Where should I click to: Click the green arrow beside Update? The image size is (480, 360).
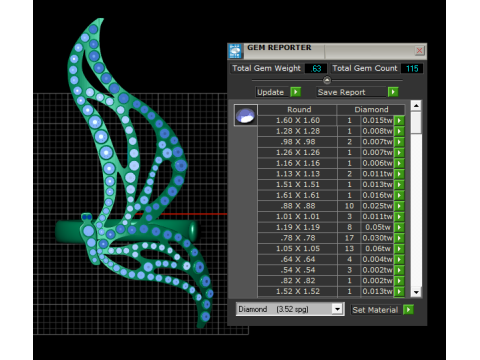(x=296, y=92)
